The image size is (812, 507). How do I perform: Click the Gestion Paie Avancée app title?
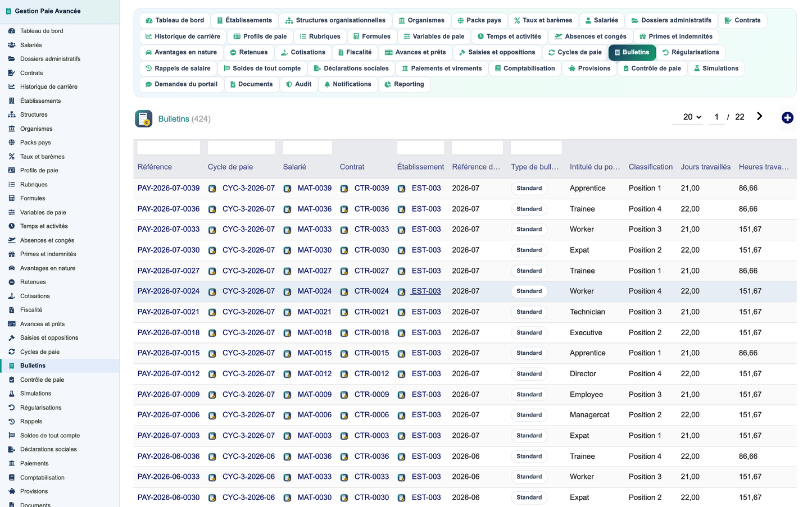[48, 11]
